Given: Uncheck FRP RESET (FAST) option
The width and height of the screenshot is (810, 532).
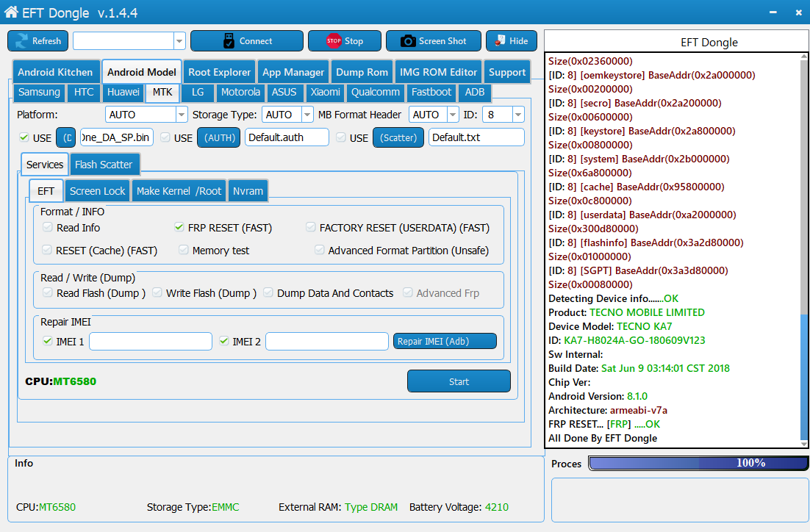Looking at the screenshot, I should pyautogui.click(x=179, y=227).
